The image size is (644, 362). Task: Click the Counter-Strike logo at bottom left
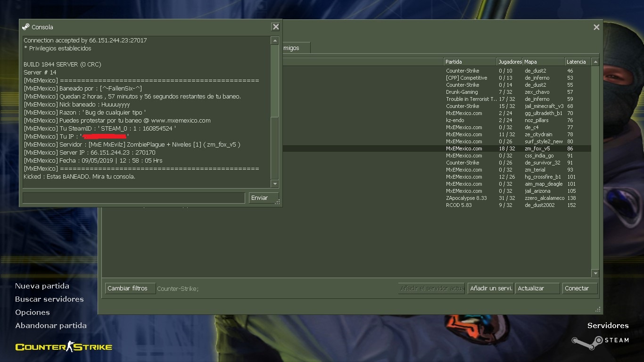coord(64,347)
